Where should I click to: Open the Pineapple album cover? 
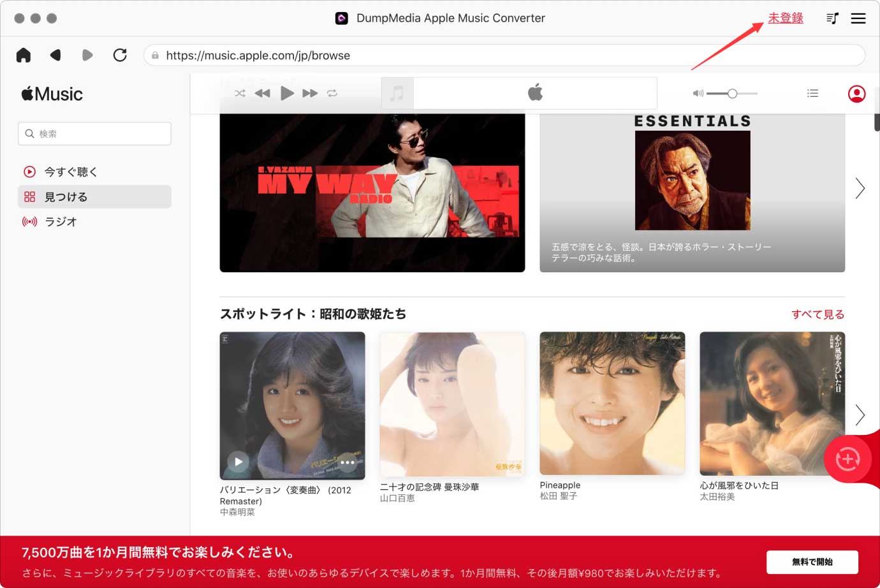(612, 404)
